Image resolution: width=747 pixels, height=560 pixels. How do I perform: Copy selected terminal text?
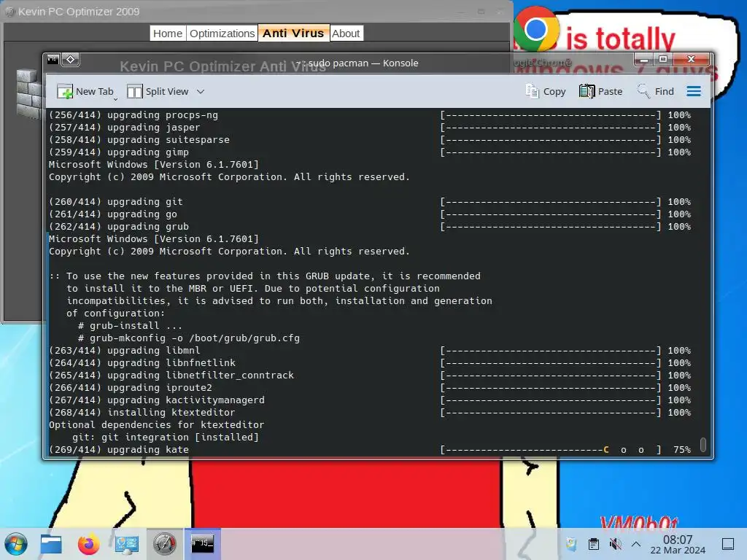click(x=546, y=91)
